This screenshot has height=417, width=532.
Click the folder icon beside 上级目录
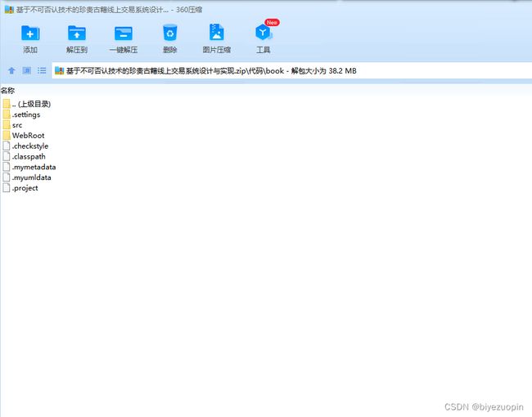click(x=7, y=104)
